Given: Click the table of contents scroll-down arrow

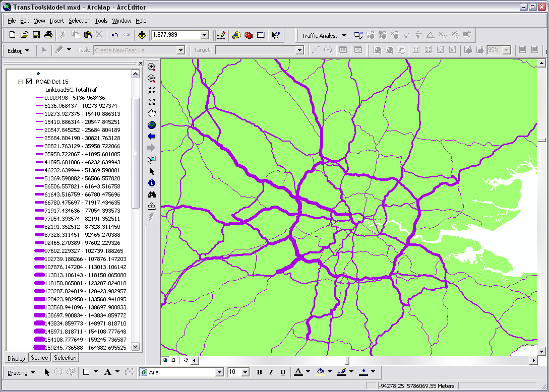Looking at the screenshot, I should coord(136,347).
